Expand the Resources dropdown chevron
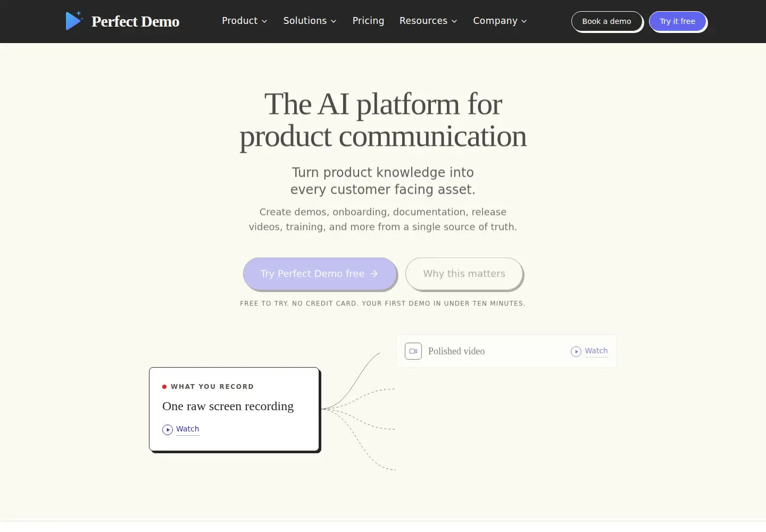Viewport: 766px width, 532px height. 454,21
